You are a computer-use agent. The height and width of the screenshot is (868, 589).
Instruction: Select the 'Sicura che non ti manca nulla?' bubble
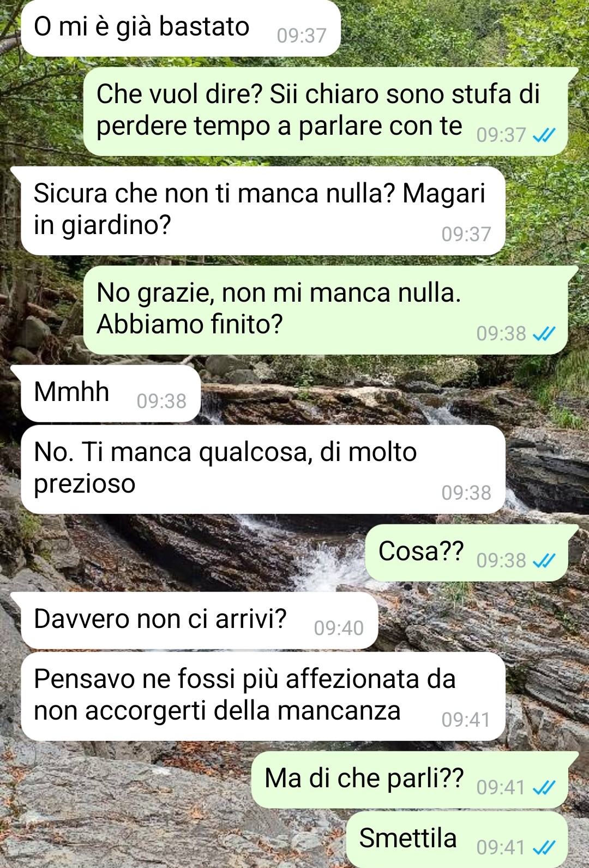(x=263, y=211)
